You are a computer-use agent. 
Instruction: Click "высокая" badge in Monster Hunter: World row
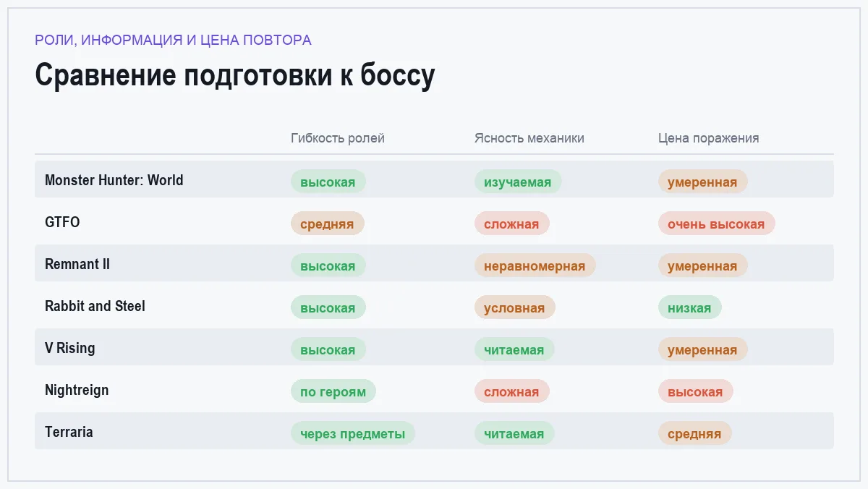[x=328, y=182]
